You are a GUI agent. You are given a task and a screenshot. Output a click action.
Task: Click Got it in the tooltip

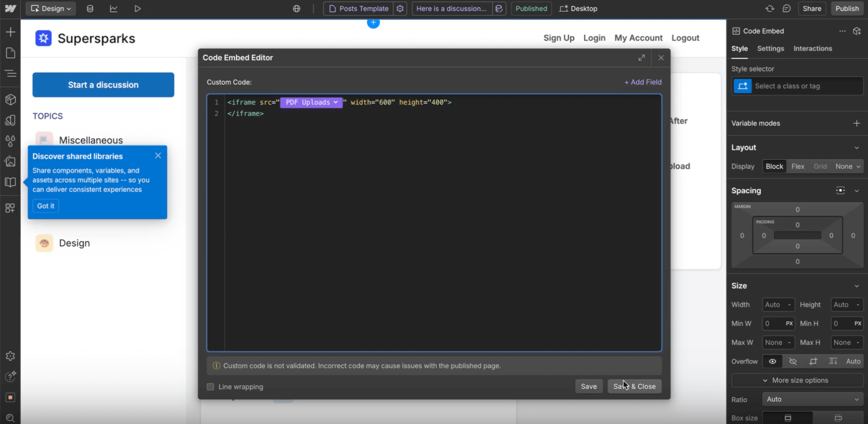tap(45, 206)
